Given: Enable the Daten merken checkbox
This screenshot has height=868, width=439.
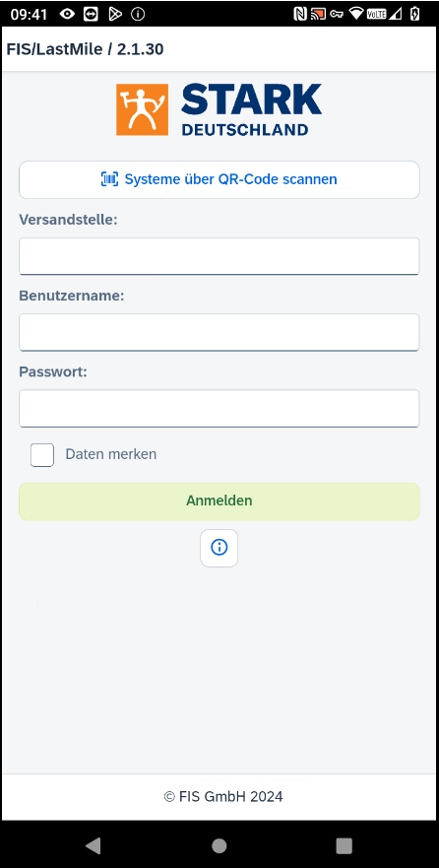Looking at the screenshot, I should [42, 455].
